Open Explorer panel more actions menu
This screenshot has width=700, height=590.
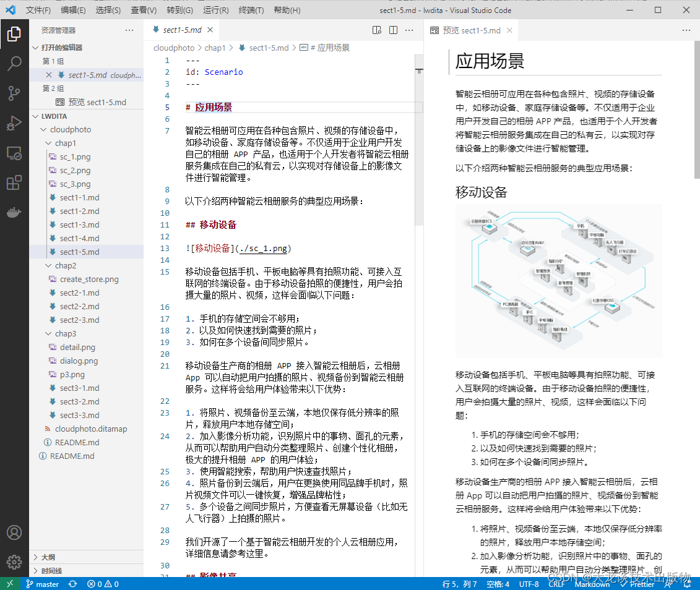[129, 30]
